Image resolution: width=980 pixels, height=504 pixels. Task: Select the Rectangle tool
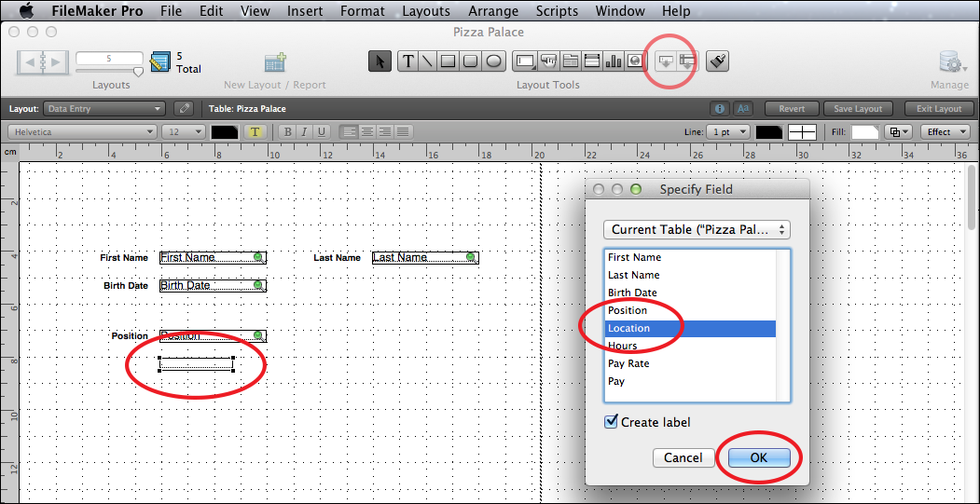(449, 61)
